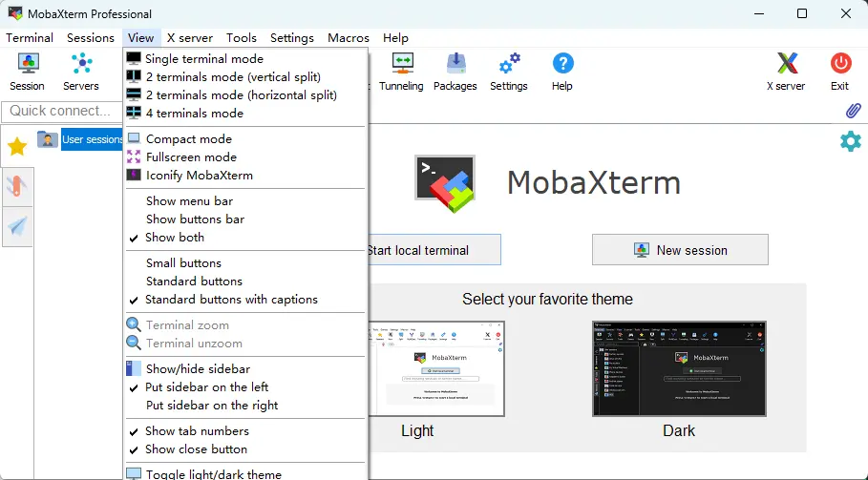Viewport: 868px width, 480px height.
Task: Open the Help menu
Action: 395,37
